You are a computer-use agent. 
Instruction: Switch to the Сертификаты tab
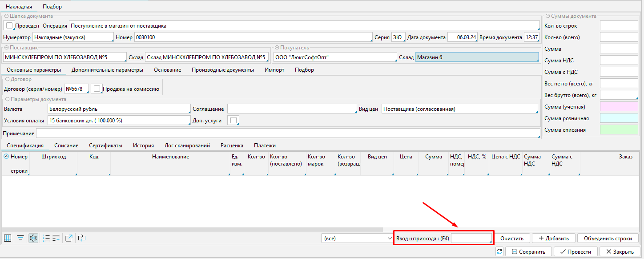[105, 146]
